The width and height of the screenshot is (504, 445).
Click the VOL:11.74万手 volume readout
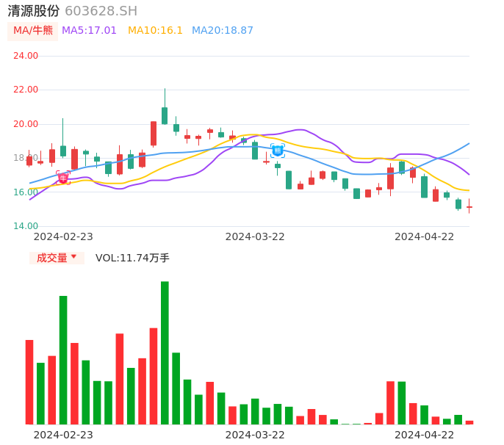pos(132,258)
